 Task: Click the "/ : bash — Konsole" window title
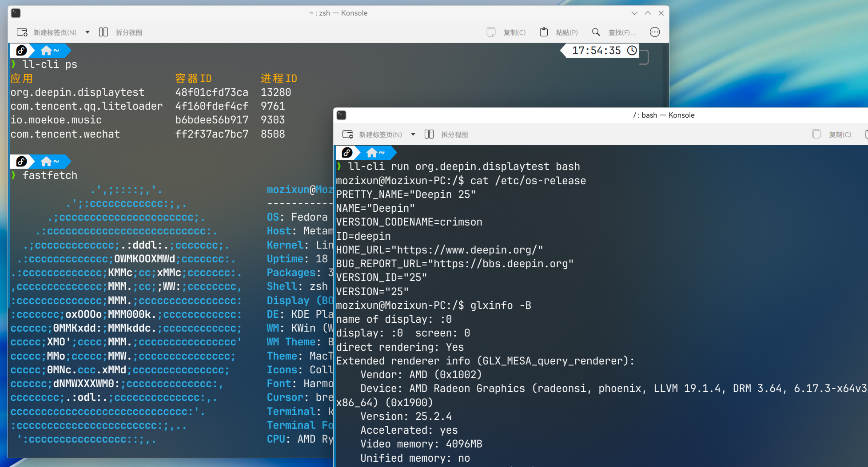664,115
